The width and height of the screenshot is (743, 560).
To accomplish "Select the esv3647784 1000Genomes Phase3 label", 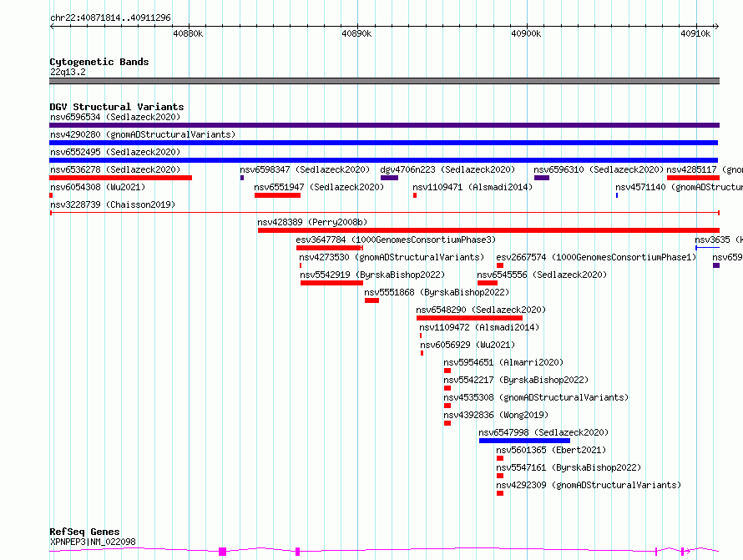I will tap(396, 240).
